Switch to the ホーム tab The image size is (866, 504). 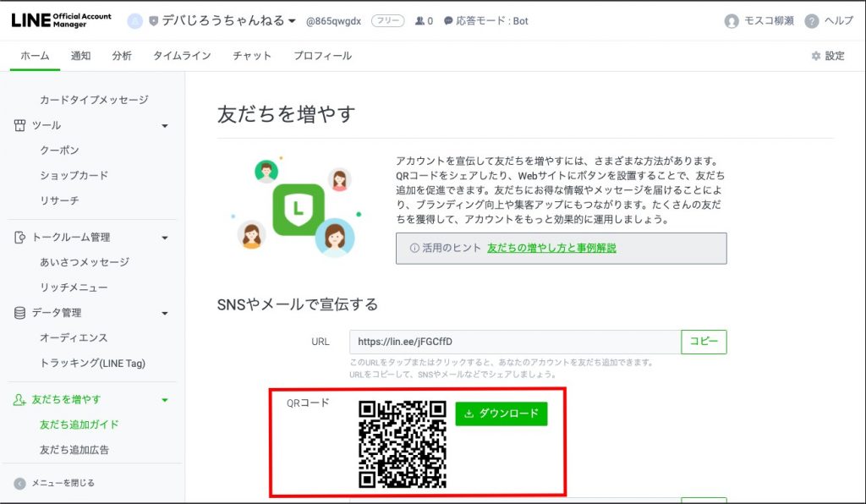(x=35, y=56)
